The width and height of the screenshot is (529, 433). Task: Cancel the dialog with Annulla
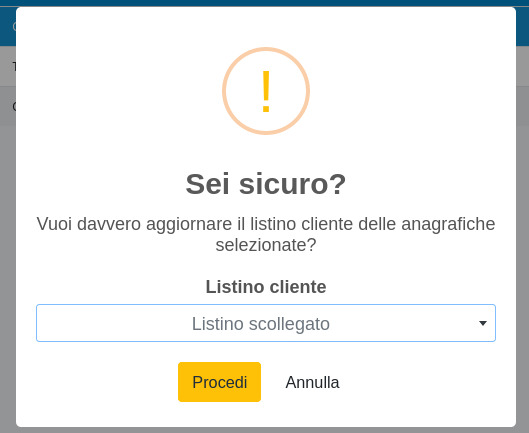click(312, 382)
